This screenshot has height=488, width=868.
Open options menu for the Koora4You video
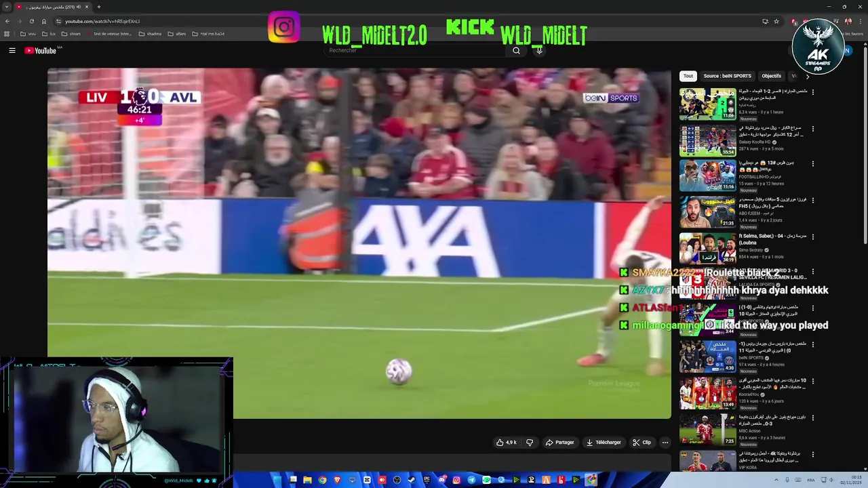(x=813, y=382)
